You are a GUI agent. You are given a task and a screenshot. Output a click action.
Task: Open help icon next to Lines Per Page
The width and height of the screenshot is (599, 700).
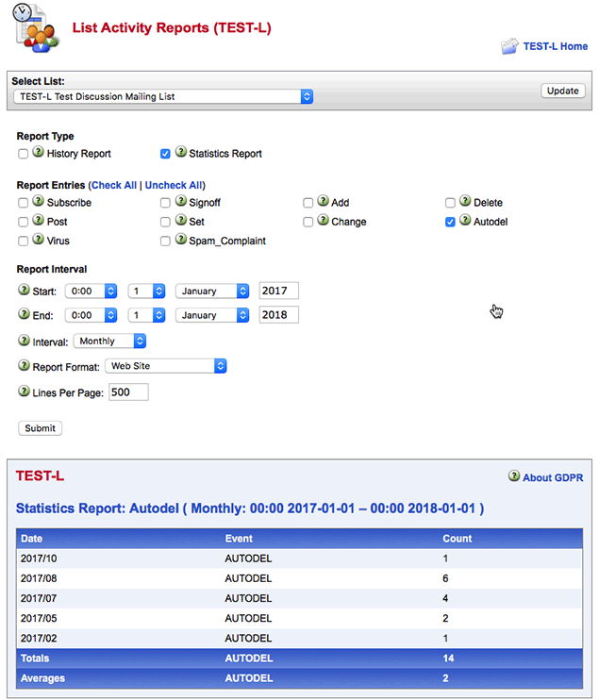(x=24, y=392)
